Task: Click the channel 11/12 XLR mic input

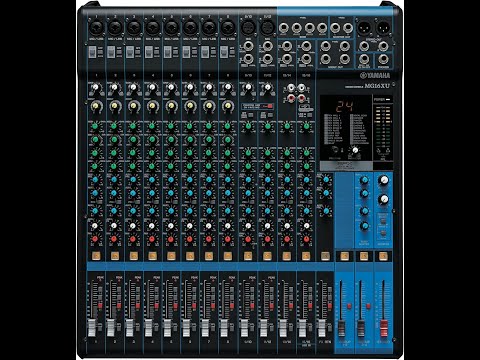Action: [267, 27]
